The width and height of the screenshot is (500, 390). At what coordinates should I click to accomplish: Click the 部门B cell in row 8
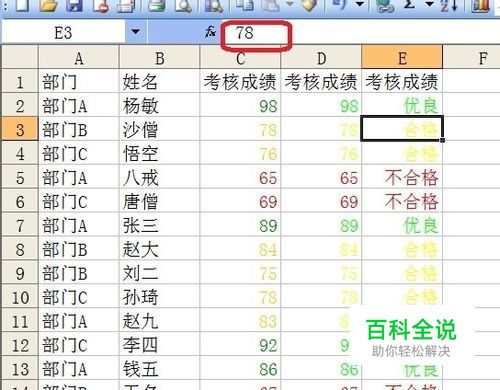pos(79,249)
